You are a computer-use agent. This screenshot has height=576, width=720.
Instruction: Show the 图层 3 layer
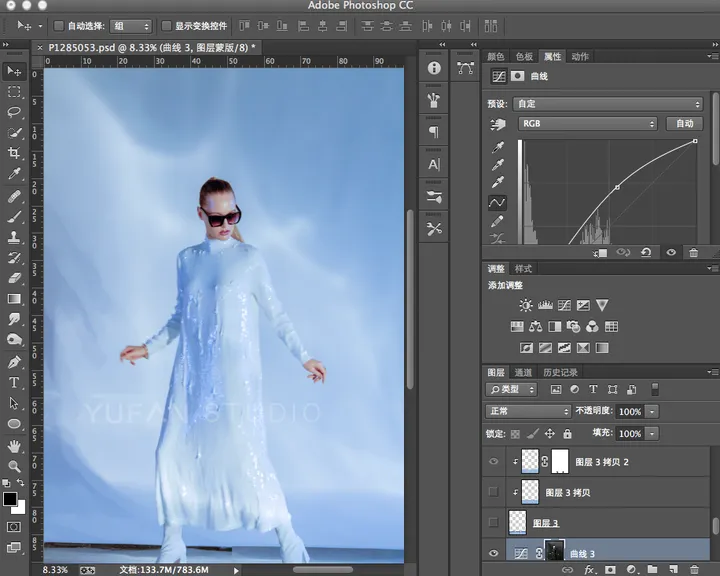coord(494,522)
